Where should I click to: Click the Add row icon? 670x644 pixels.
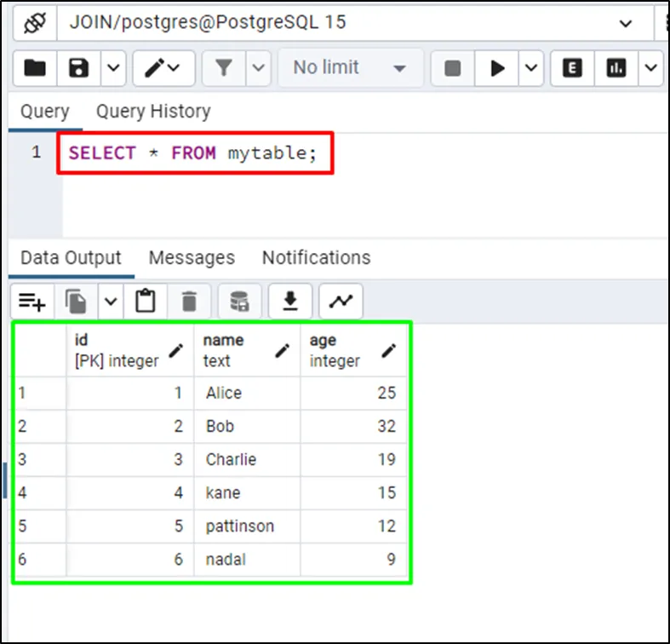tap(32, 301)
